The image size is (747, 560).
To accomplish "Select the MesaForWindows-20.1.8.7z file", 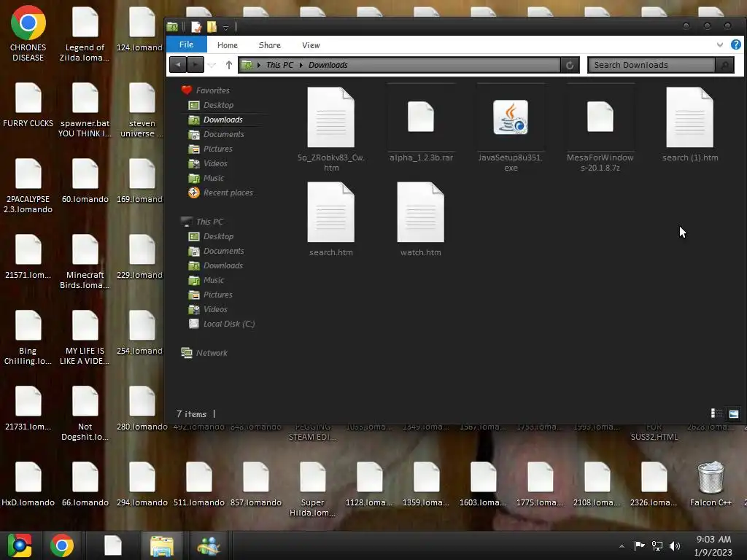I will point(600,128).
